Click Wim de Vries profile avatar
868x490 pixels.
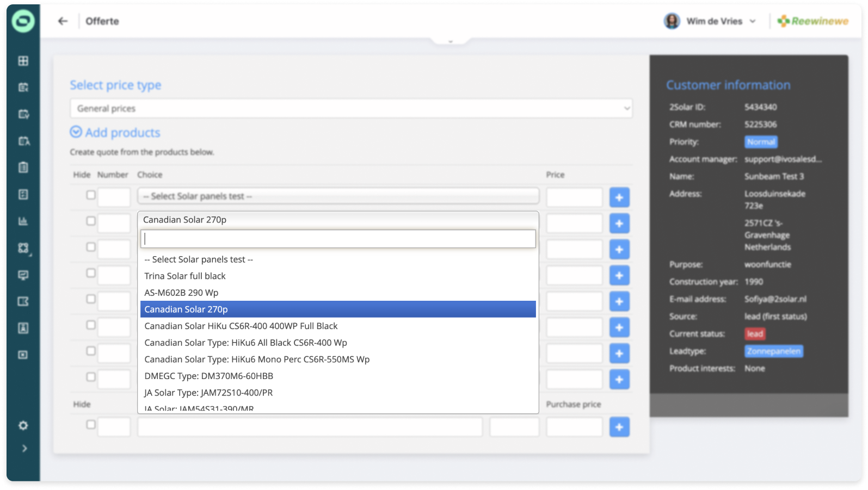672,21
